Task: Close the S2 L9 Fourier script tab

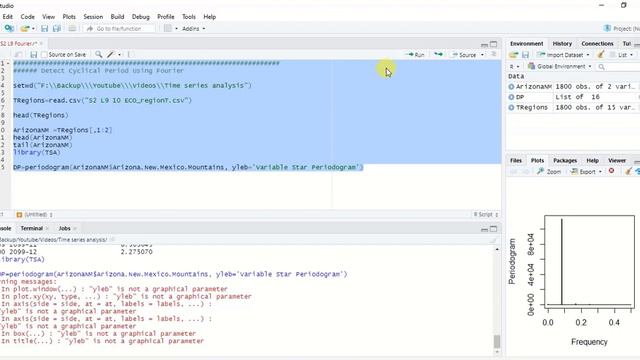Action: point(41,43)
